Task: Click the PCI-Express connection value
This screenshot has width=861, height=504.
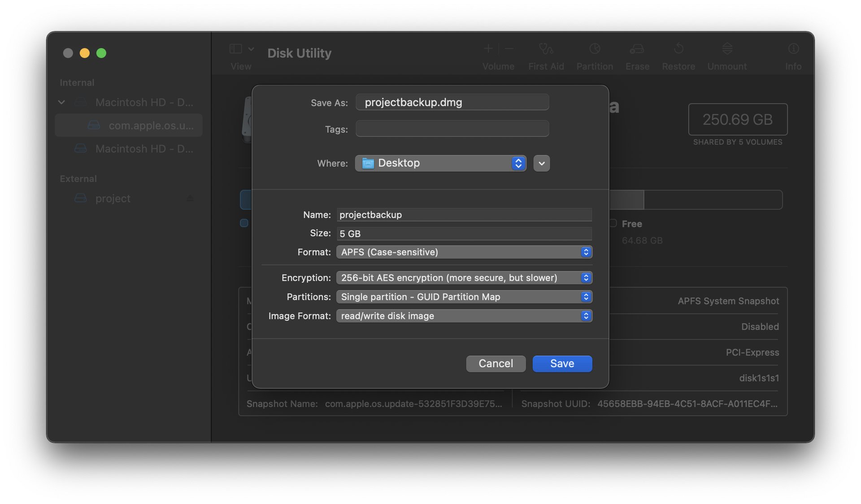Action: 752,353
